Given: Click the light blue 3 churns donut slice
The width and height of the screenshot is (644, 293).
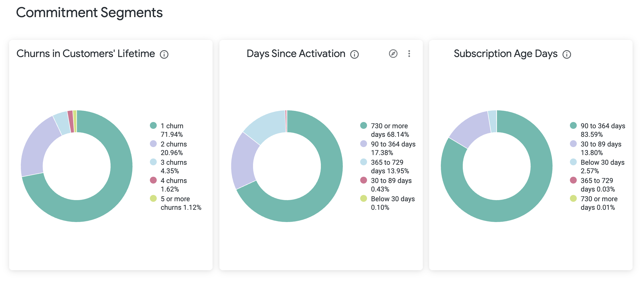Looking at the screenshot, I should (x=62, y=123).
